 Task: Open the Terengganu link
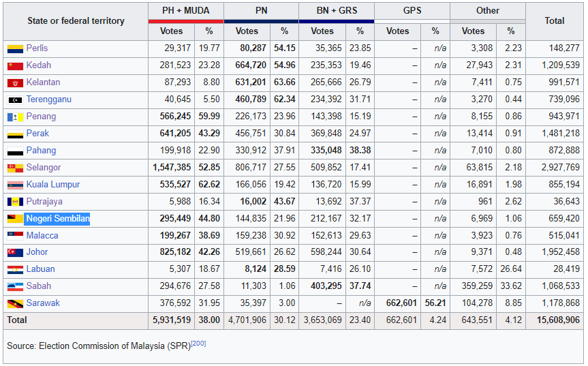49,100
